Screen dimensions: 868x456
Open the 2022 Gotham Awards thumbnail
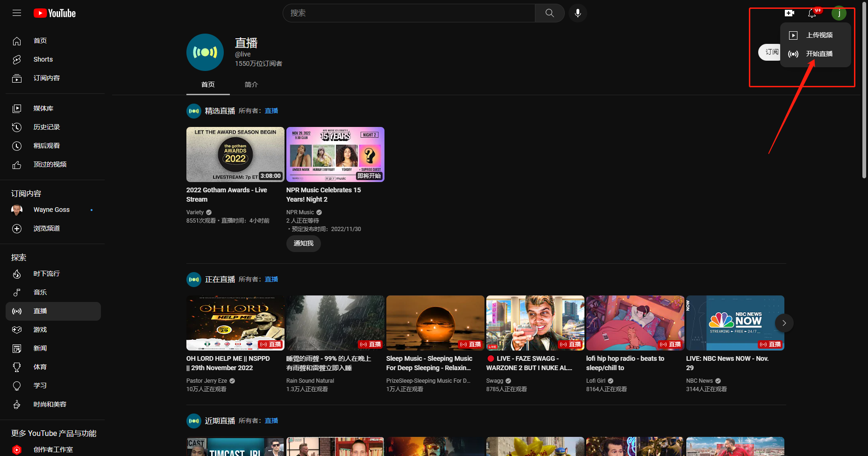click(235, 154)
